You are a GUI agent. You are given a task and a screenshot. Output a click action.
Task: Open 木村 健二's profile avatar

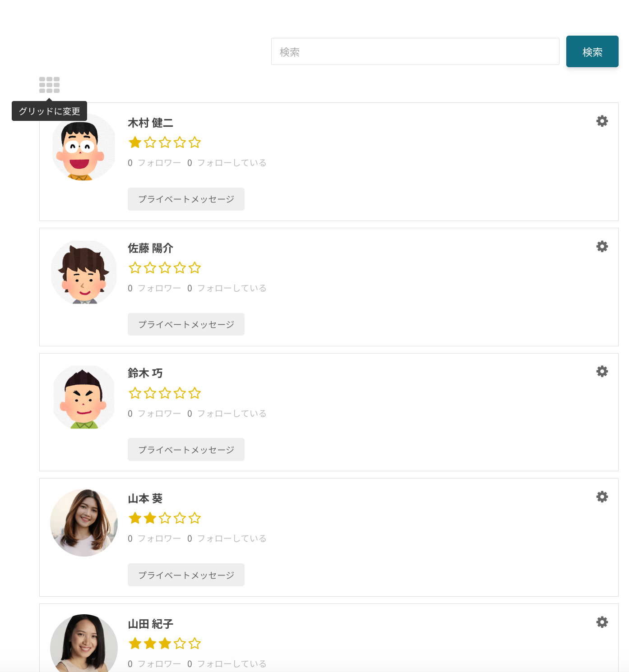[x=84, y=147]
